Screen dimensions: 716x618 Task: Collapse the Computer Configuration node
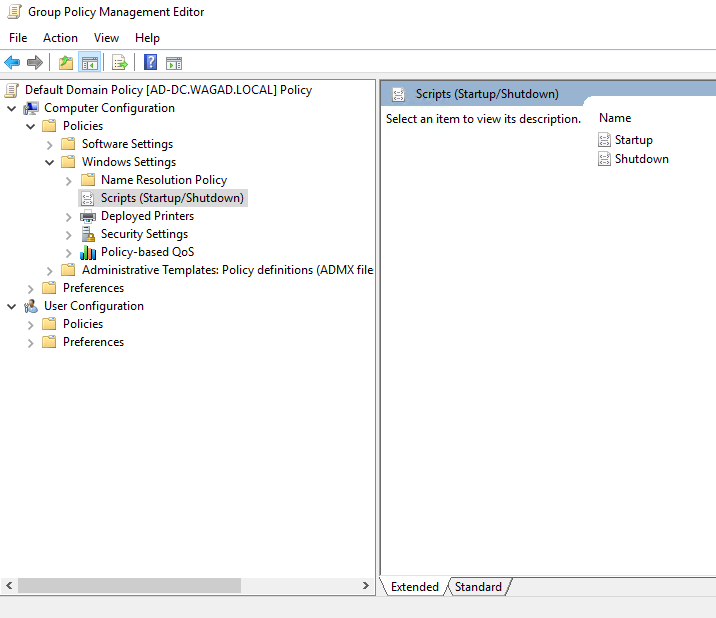[11, 108]
